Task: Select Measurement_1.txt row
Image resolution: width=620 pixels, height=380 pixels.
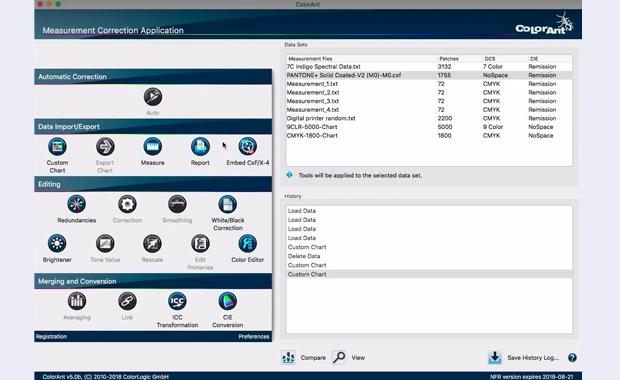Action: click(429, 84)
